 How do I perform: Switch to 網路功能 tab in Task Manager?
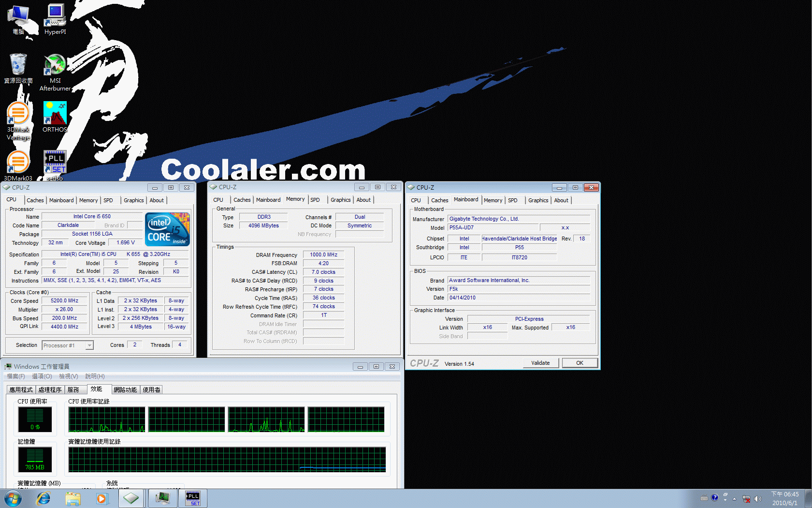(125, 390)
